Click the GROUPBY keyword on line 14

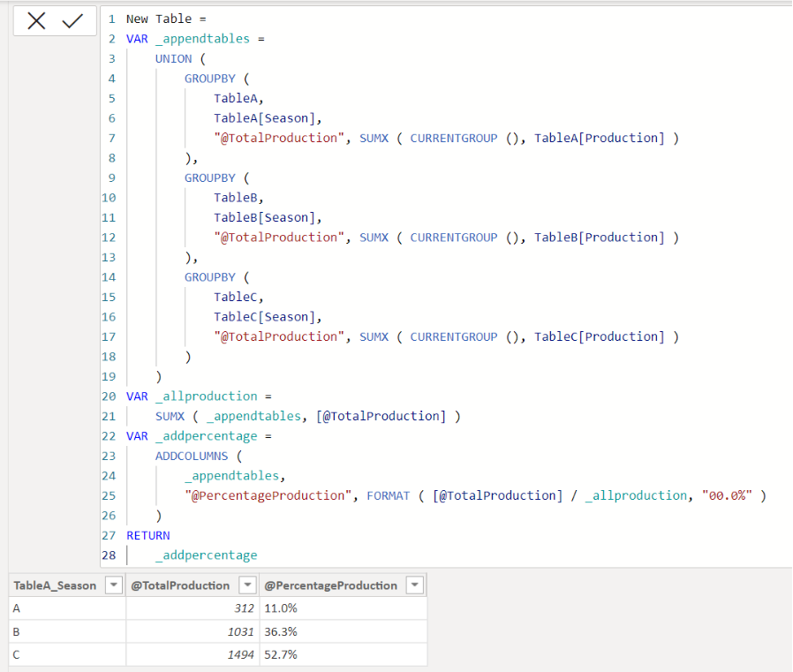tap(210, 277)
